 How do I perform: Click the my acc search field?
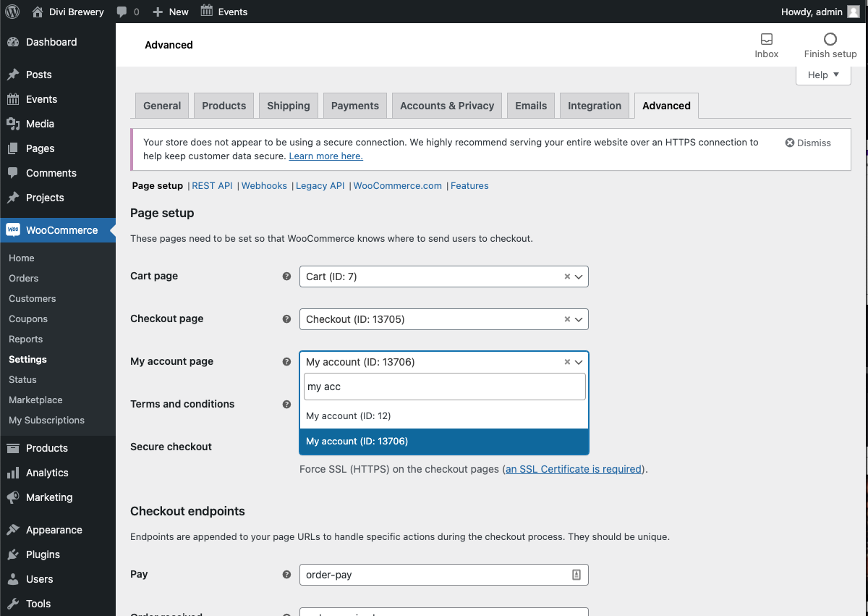coord(444,387)
